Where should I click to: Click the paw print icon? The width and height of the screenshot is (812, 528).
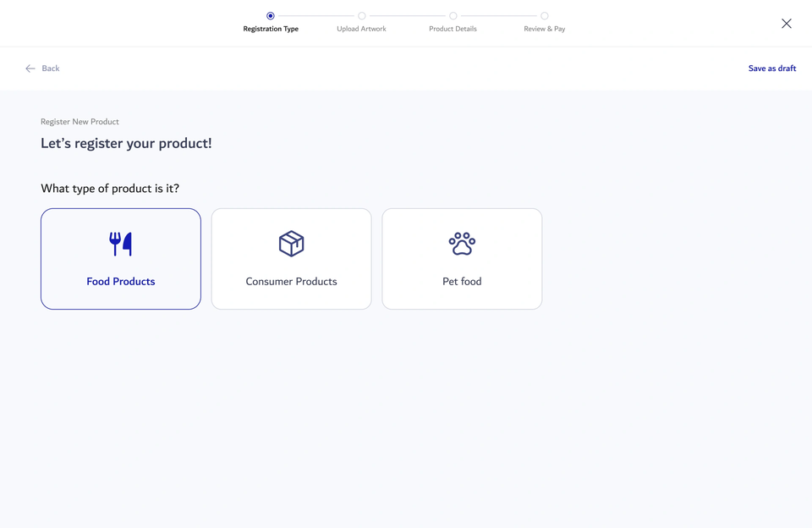[x=462, y=244]
